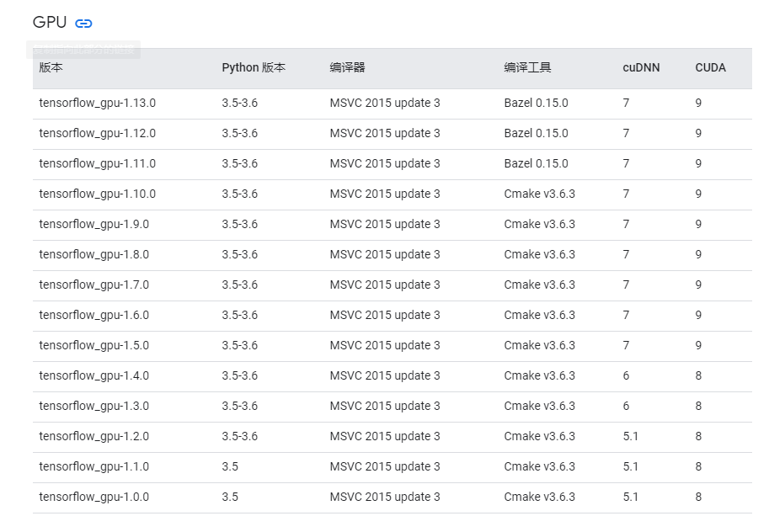Select cuDNN value 7 in 1.13.0 row
769x532 pixels.
(627, 103)
